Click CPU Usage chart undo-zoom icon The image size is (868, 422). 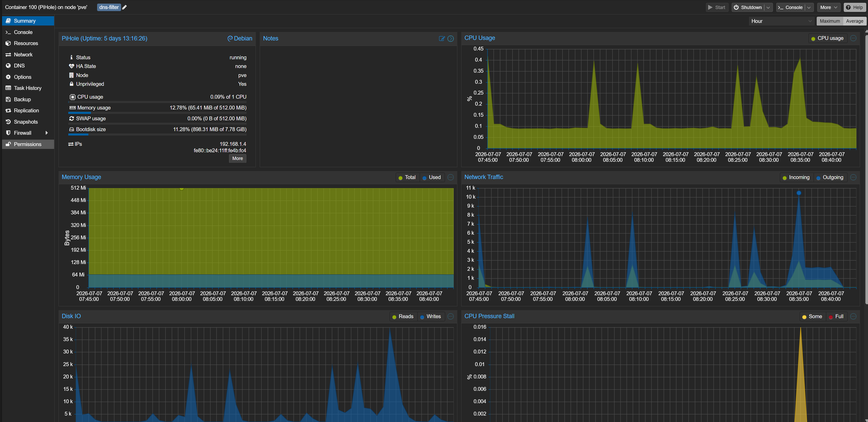(853, 38)
